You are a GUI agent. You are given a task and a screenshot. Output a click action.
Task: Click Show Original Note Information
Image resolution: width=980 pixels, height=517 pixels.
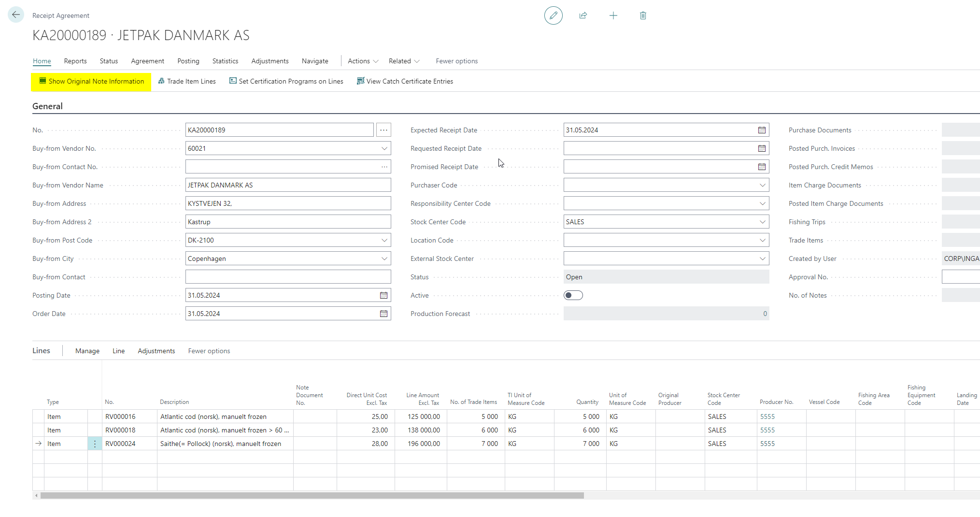(91, 81)
